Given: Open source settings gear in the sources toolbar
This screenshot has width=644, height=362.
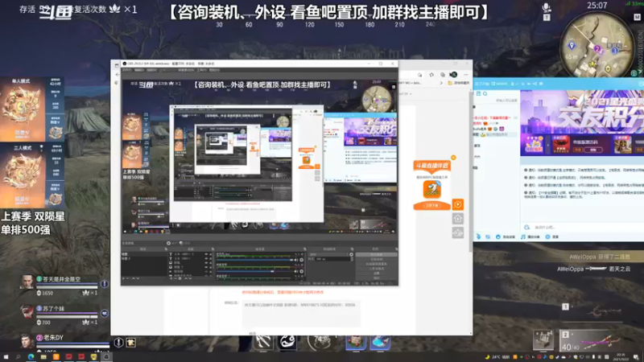Looking at the screenshot, I should (x=180, y=278).
